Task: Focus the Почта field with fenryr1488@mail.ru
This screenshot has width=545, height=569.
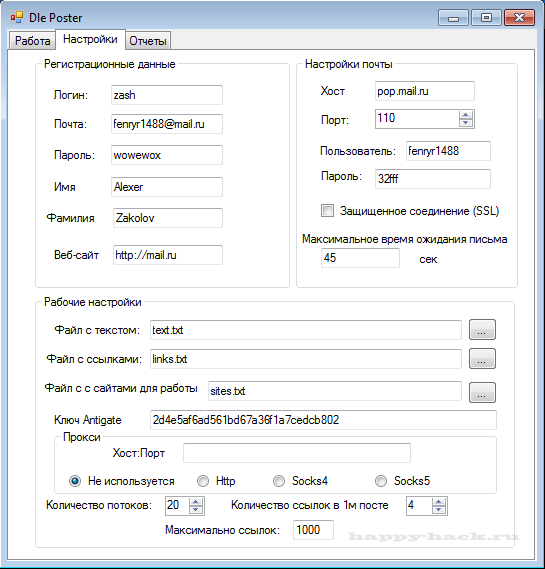Action: coord(167,124)
